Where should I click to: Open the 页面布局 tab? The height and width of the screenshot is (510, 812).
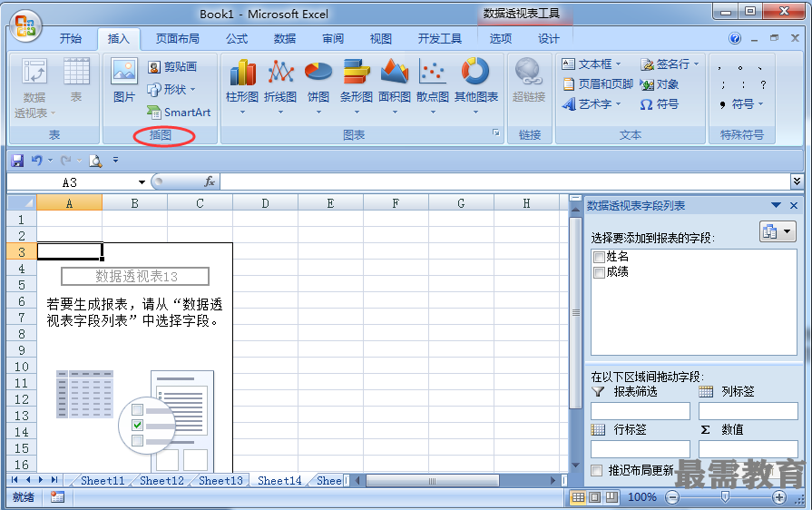pos(178,39)
